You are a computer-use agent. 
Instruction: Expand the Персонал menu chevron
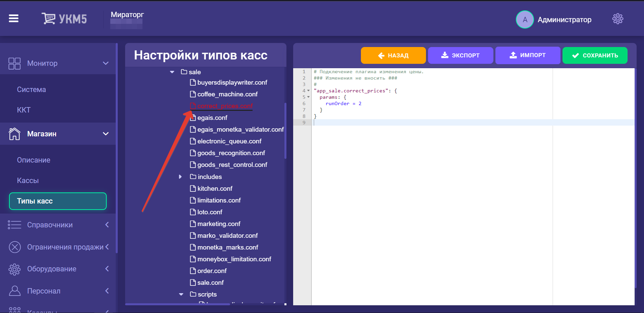(x=107, y=291)
